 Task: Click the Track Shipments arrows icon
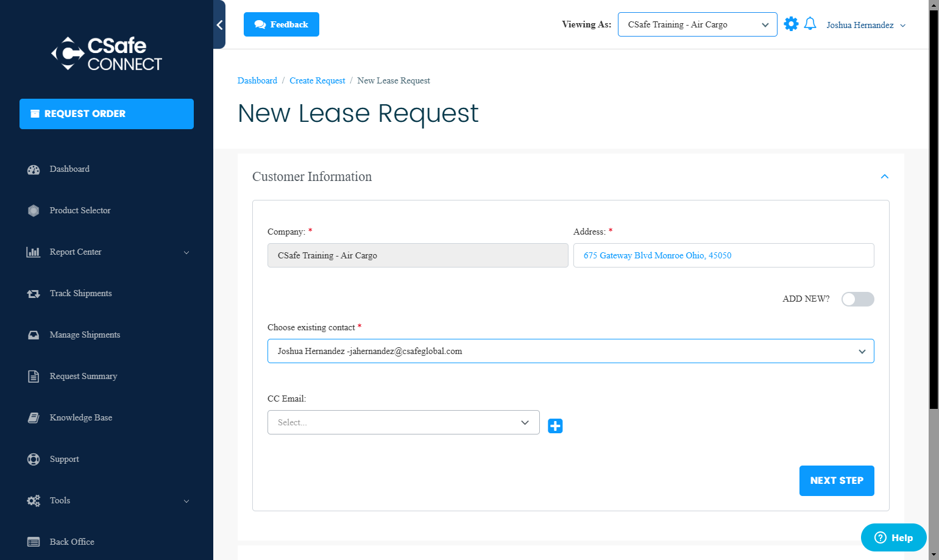pyautogui.click(x=34, y=294)
